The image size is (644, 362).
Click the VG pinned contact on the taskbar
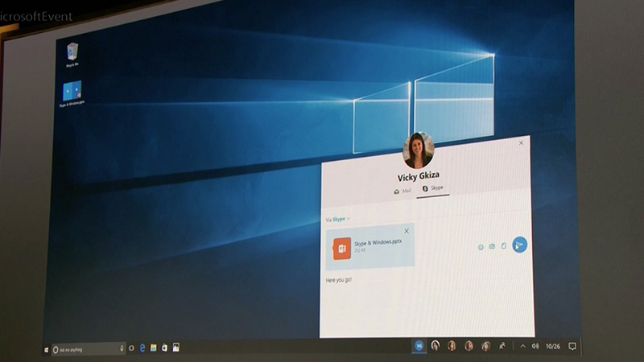click(419, 347)
